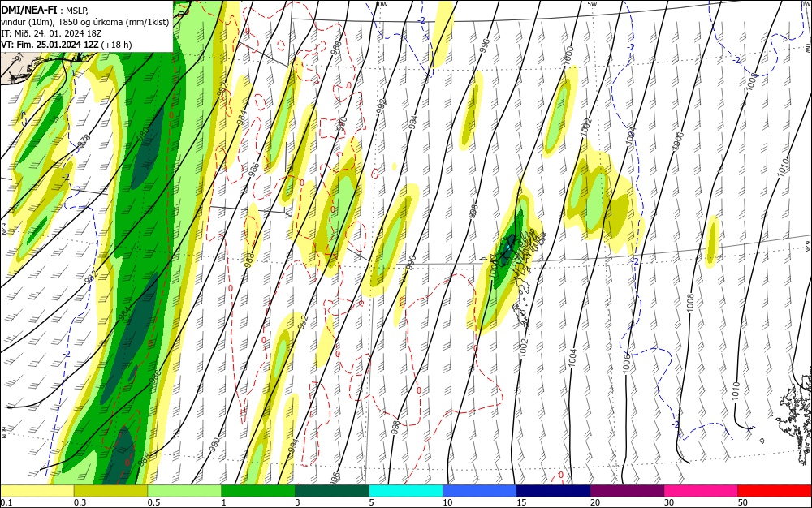Click the pale yellow 0.1–0.3 legend swatch

click(37, 492)
